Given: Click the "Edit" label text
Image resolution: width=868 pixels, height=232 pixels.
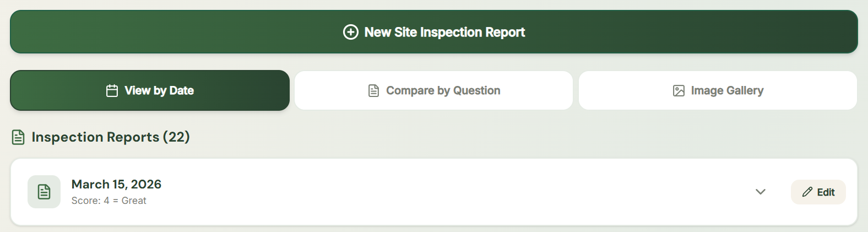Looking at the screenshot, I should click(x=826, y=192).
